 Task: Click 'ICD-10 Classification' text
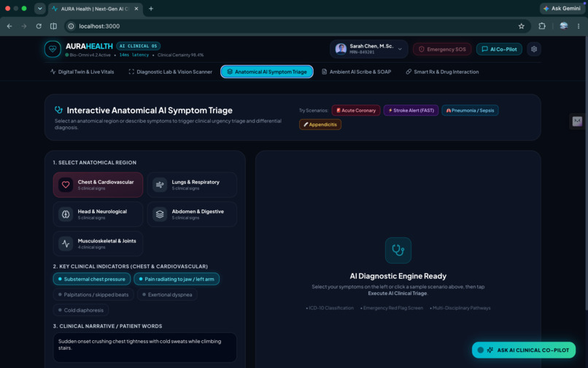click(331, 308)
